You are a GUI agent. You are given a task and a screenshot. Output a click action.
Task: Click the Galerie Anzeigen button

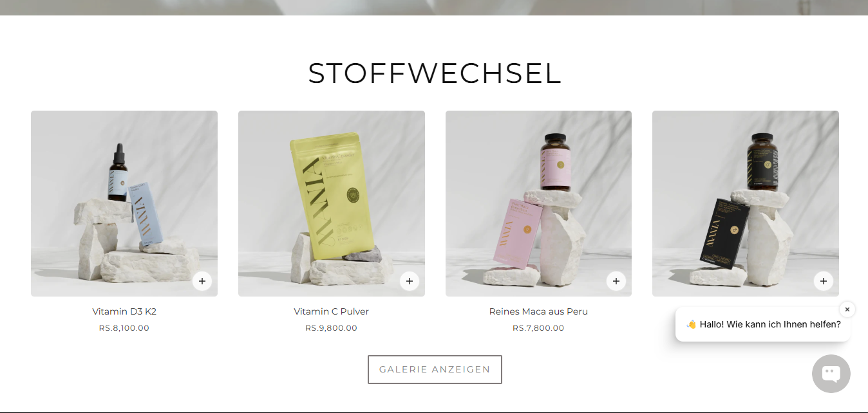pyautogui.click(x=435, y=369)
